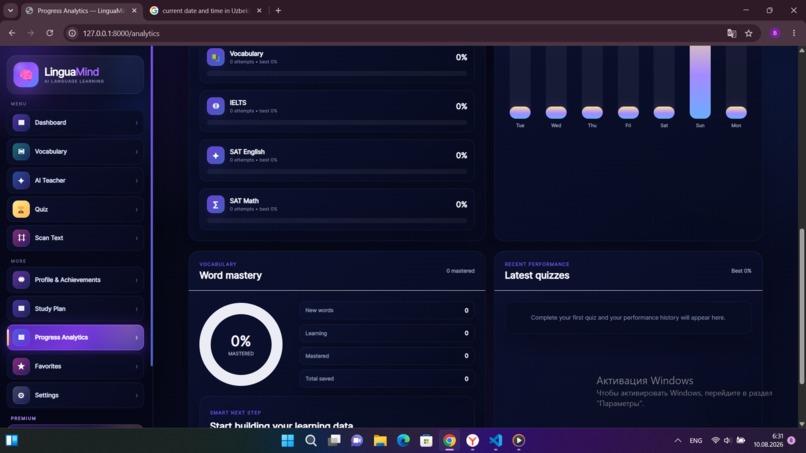Click the New words row
The width and height of the screenshot is (806, 453).
[387, 310]
